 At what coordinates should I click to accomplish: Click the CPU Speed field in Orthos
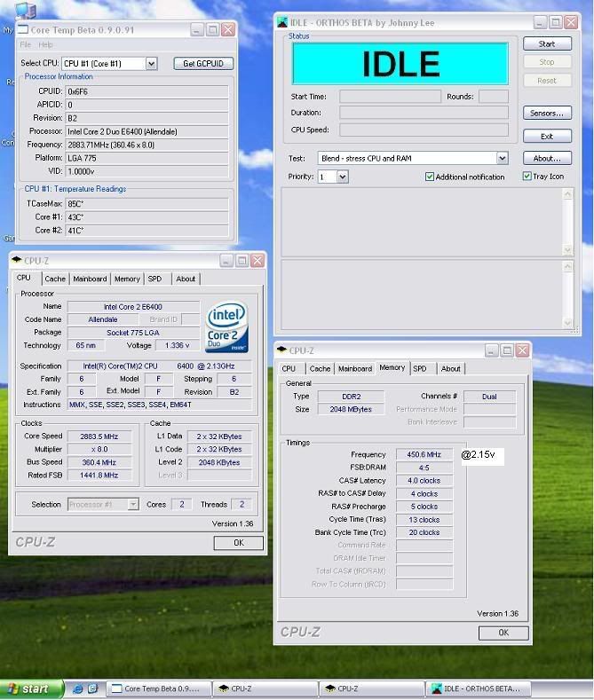pos(424,130)
